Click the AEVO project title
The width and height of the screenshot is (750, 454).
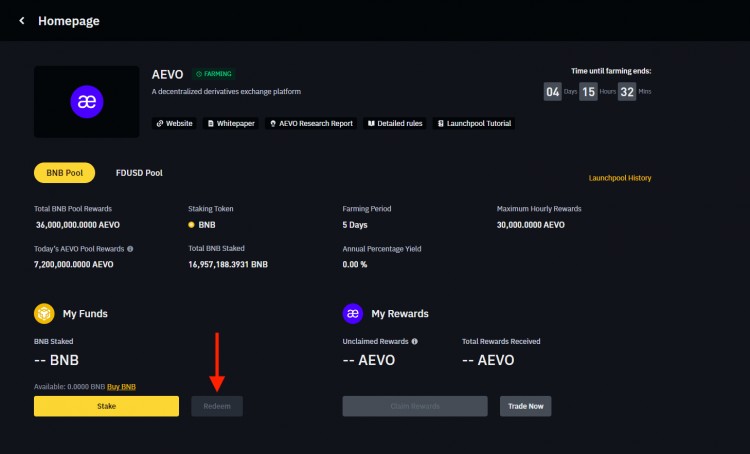(167, 75)
